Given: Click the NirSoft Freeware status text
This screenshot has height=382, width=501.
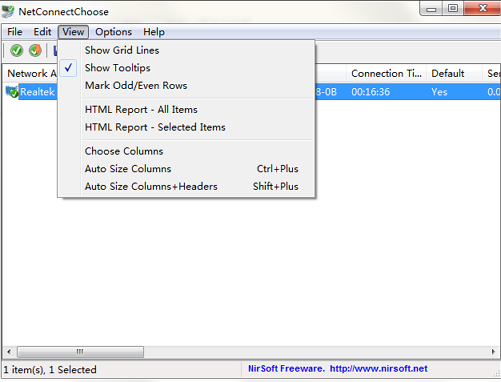Looking at the screenshot, I should click(x=286, y=369).
